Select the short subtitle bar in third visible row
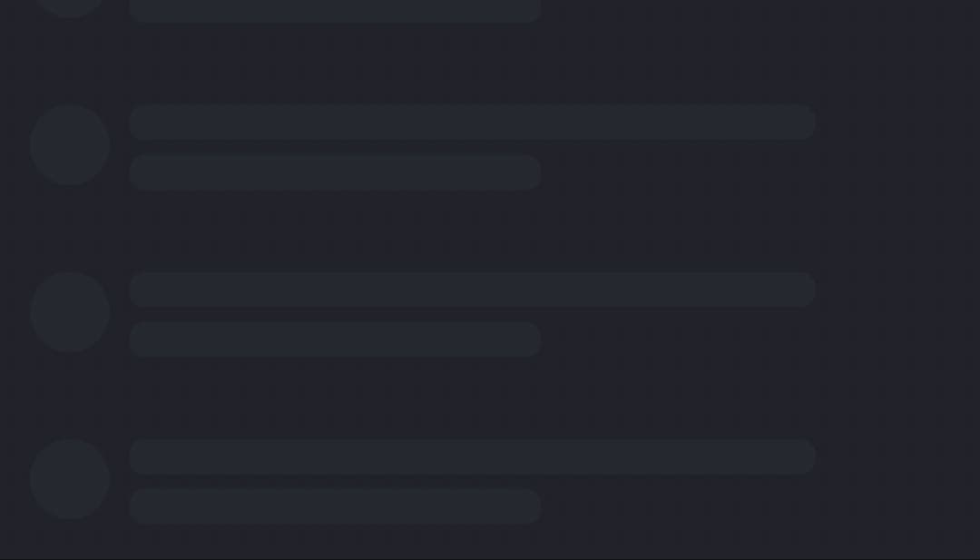Screen dimensions: 980x560 335,339
